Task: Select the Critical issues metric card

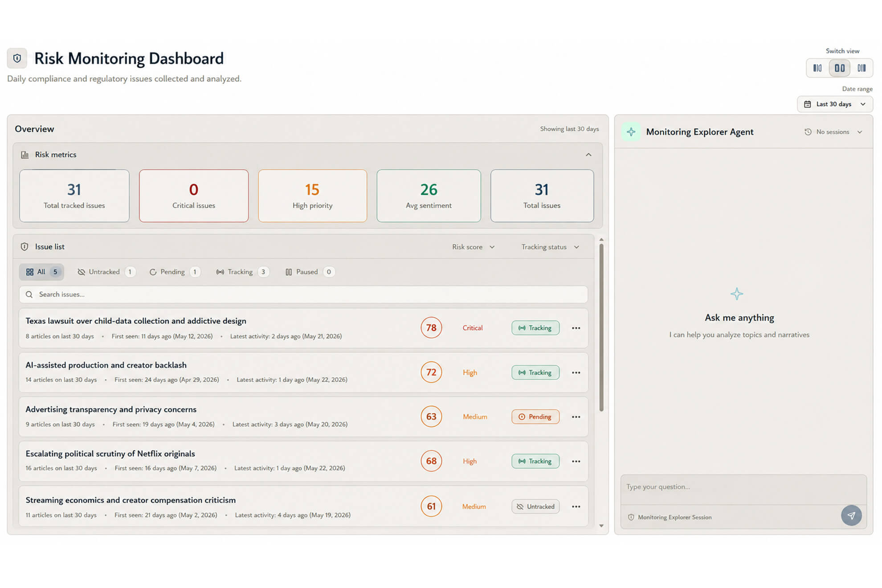Action: click(x=194, y=196)
